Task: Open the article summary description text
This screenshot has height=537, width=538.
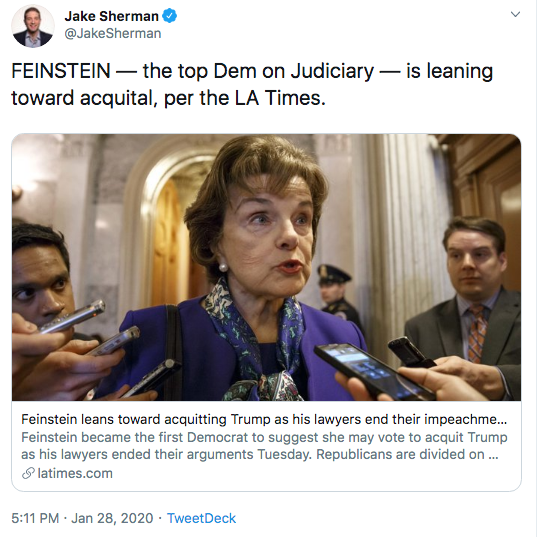Action: 264,446
